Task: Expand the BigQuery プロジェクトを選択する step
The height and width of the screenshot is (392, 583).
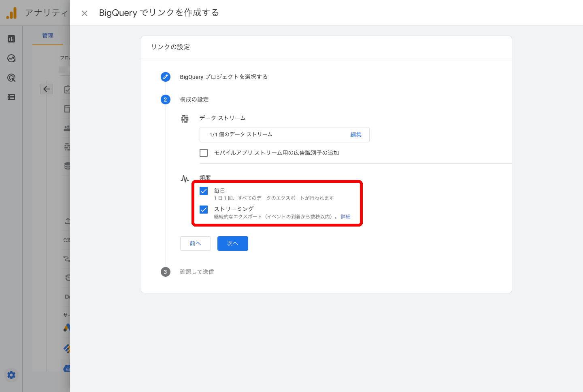Action: coord(223,77)
